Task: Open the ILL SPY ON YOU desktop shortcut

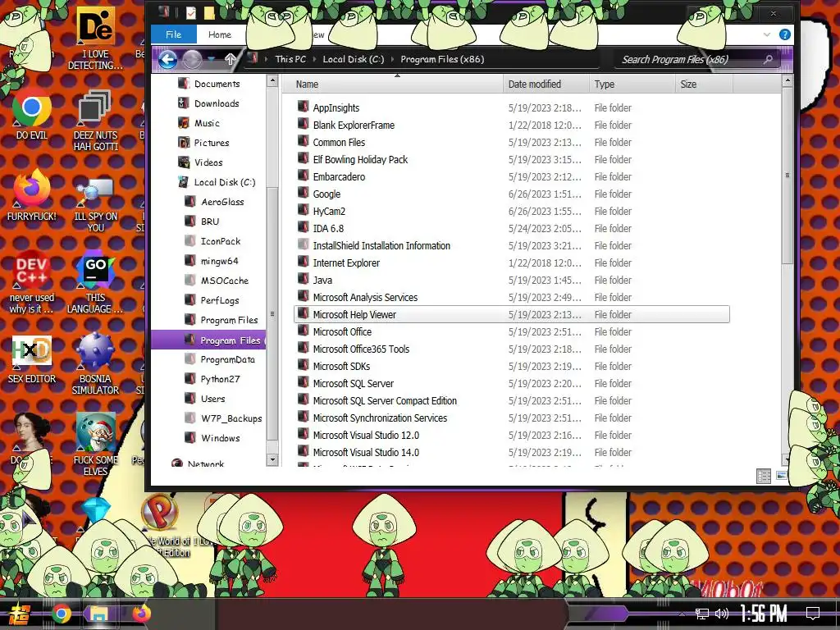Action: (95, 204)
